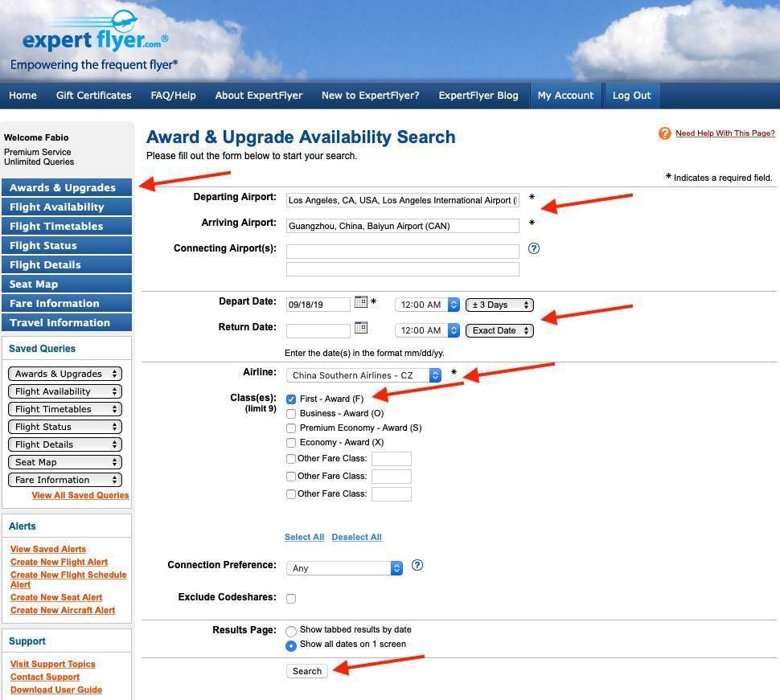Select Show all dates on 1 screen
This screenshot has width=780, height=700.
291,646
